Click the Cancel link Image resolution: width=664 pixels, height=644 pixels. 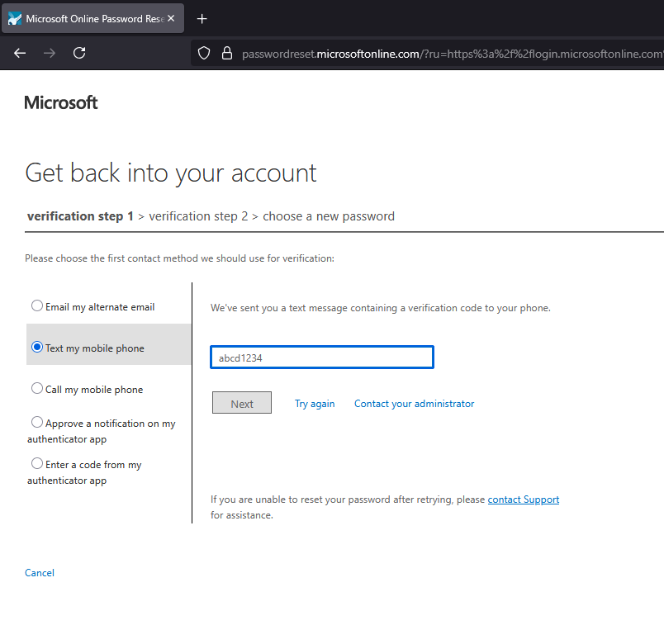click(40, 573)
